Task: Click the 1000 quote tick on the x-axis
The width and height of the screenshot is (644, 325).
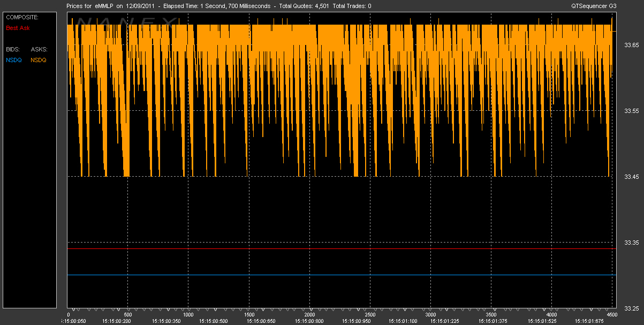Action: [x=188, y=315]
